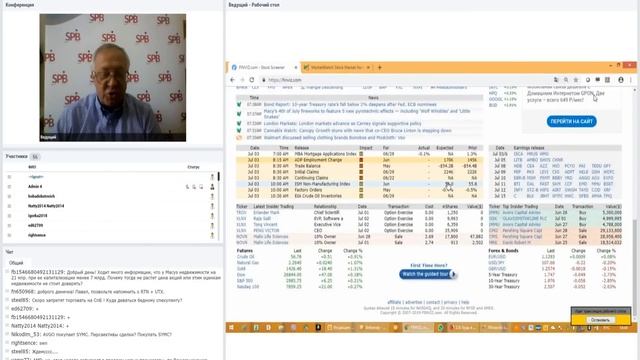Click the Trade Balance release row
This screenshot has width=640, height=360.
tap(359, 166)
